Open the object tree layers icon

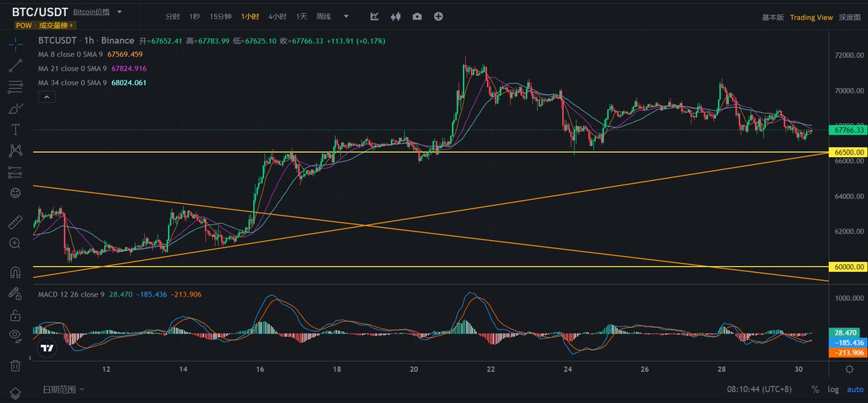coord(15,394)
